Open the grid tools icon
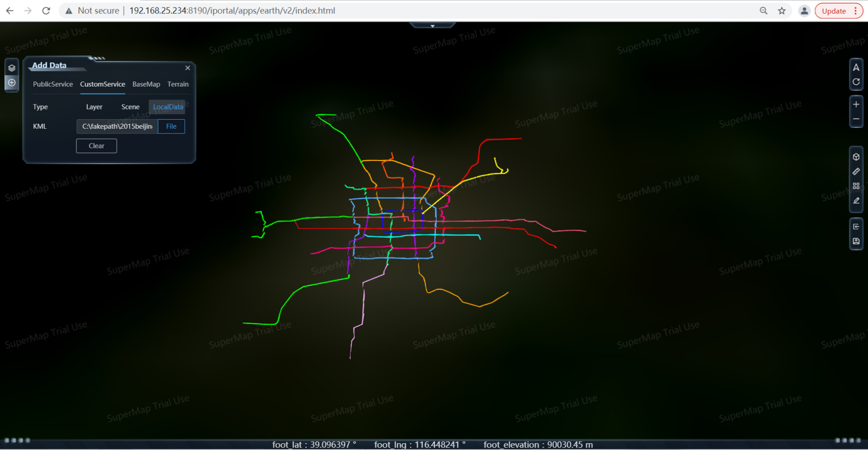This screenshot has width=868, height=450. (x=856, y=186)
